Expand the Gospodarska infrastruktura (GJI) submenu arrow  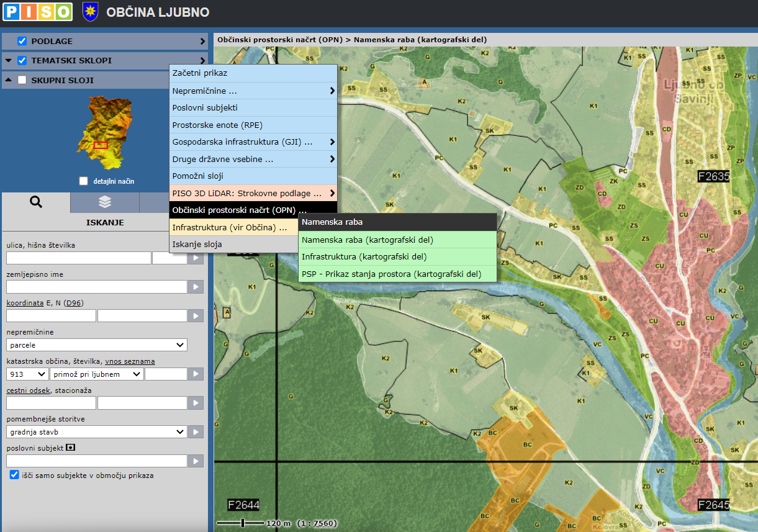332,142
